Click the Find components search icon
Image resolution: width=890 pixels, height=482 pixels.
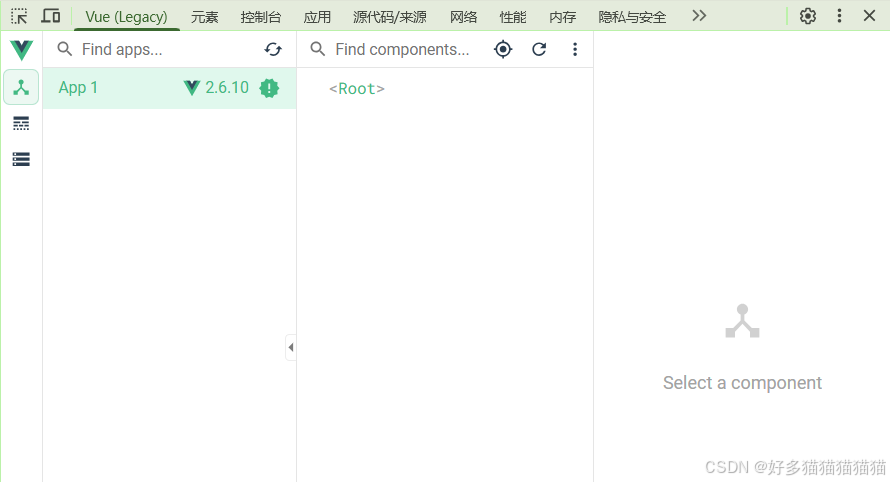point(318,49)
